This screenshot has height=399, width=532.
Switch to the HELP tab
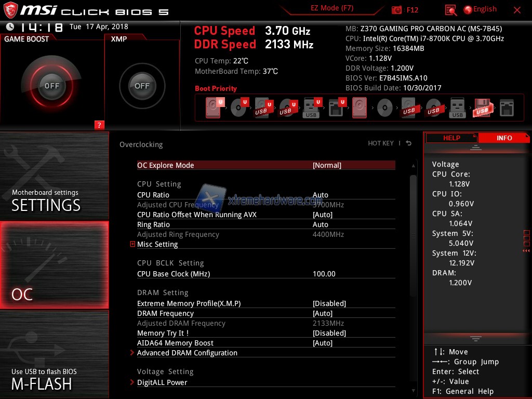pos(451,138)
